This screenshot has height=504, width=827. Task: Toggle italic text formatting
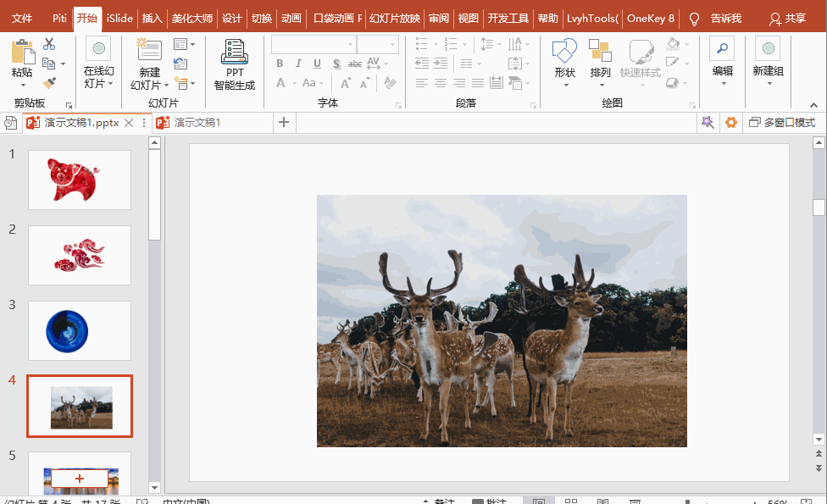pyautogui.click(x=298, y=64)
